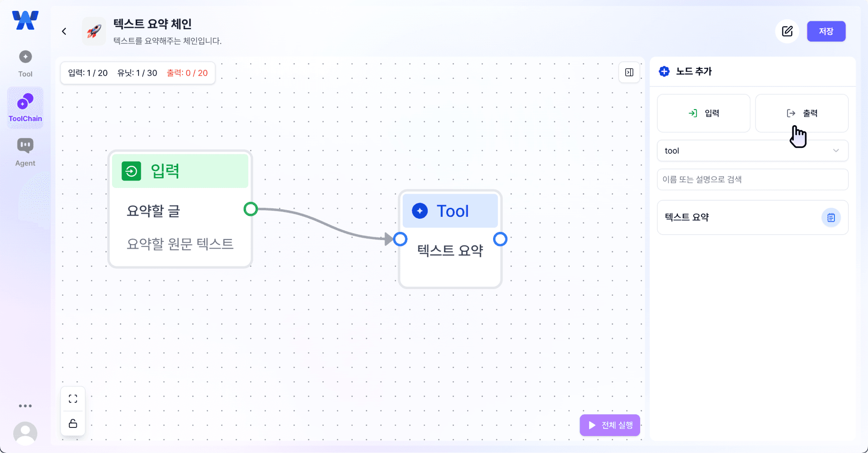Viewport: 868px width, 453px height.
Task: Open the user profile avatar
Action: (x=25, y=433)
